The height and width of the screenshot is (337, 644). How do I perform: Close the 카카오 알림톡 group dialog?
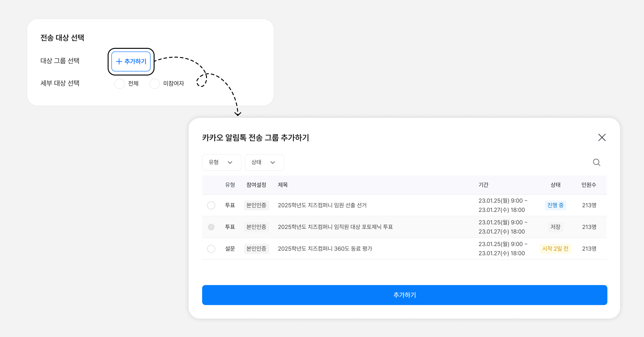coord(602,138)
